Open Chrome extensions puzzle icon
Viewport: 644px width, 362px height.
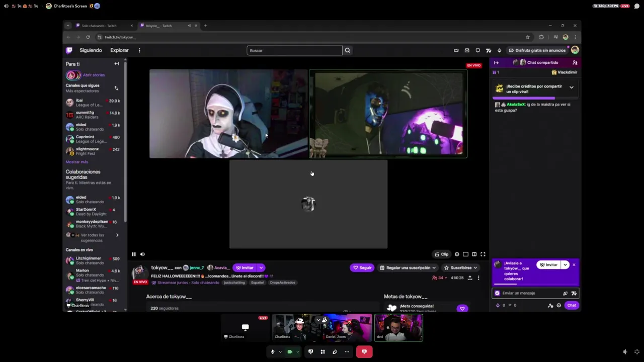541,37
